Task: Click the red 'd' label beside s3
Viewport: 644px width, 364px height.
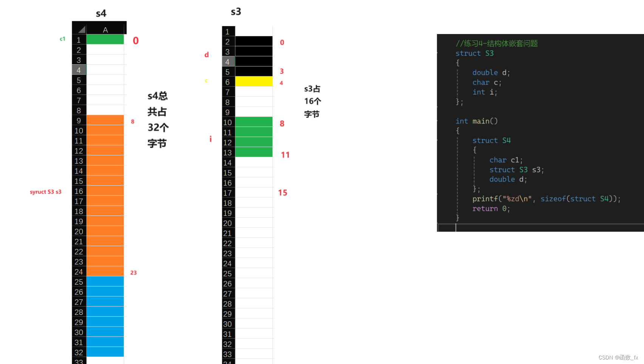Action: tap(207, 55)
